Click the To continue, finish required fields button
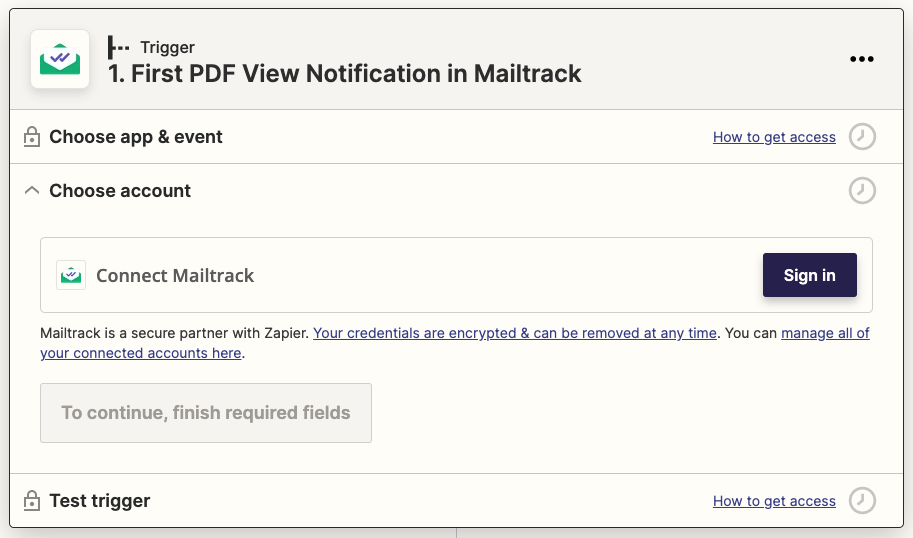Image resolution: width=913 pixels, height=538 pixels. coord(206,413)
